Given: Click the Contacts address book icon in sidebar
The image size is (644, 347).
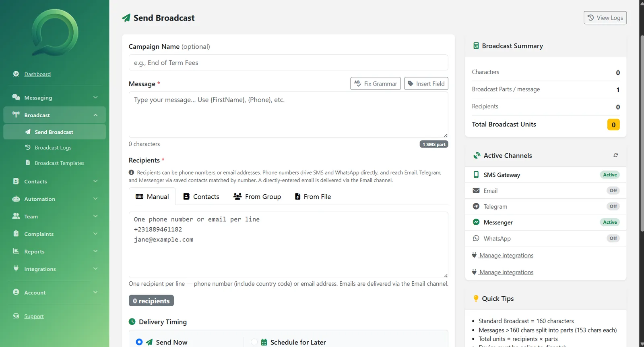Looking at the screenshot, I should pyautogui.click(x=16, y=181).
